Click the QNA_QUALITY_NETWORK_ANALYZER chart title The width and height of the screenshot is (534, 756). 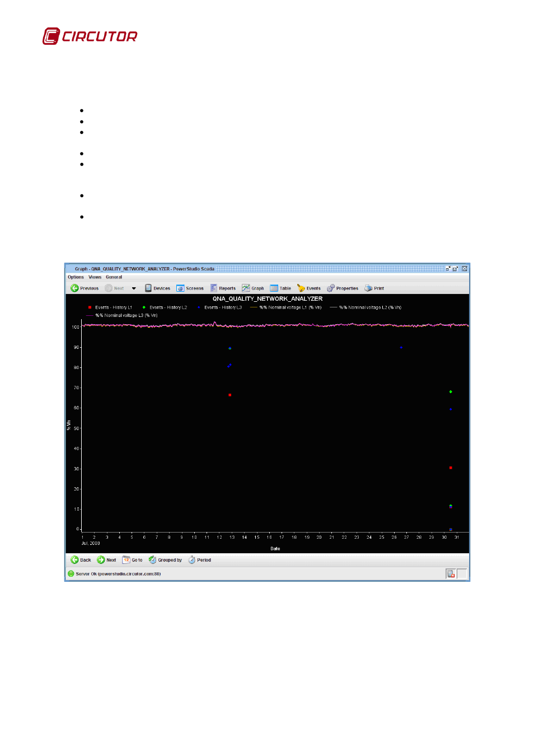(x=268, y=299)
